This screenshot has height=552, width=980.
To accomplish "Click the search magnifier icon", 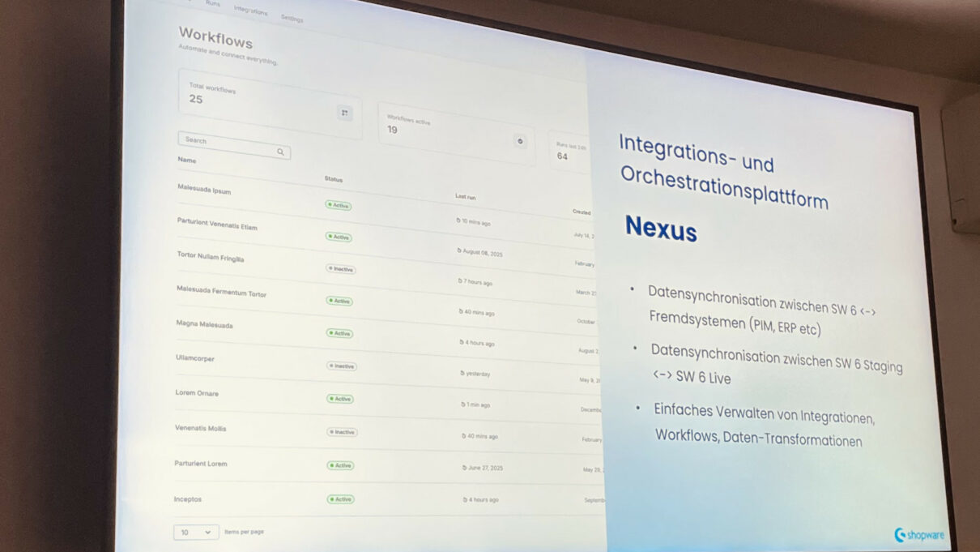I will click(280, 152).
